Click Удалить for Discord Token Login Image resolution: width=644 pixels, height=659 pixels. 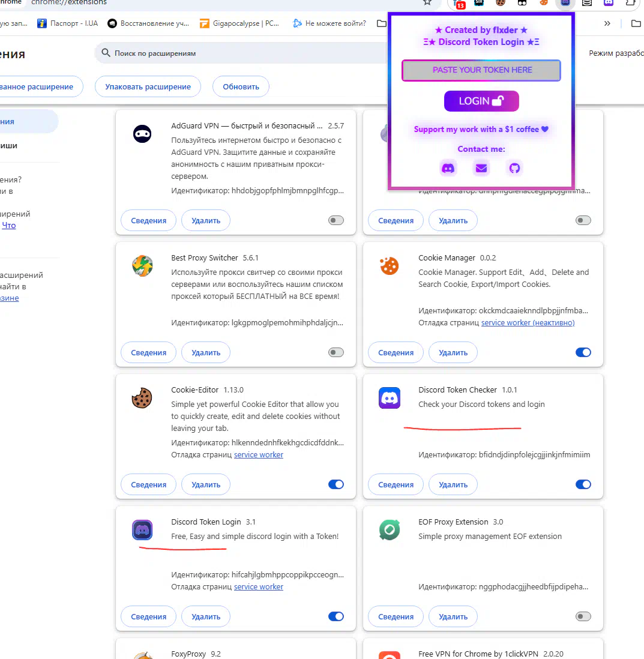(x=205, y=616)
